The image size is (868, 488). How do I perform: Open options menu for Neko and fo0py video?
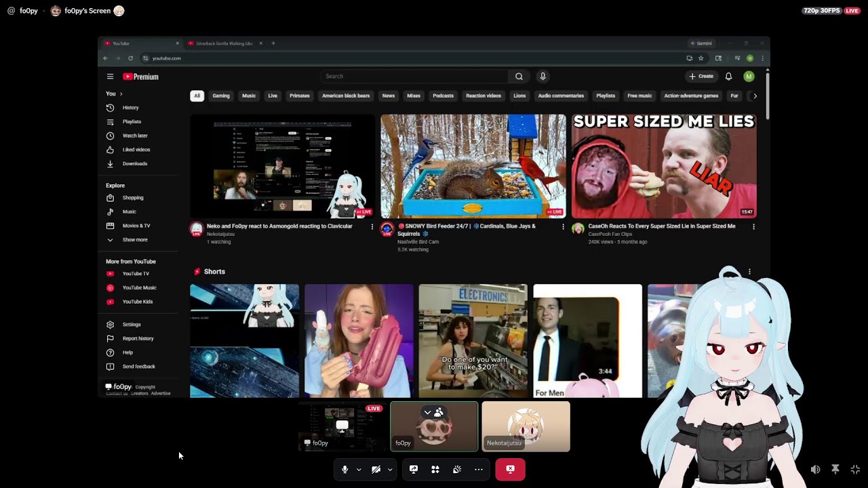(372, 226)
